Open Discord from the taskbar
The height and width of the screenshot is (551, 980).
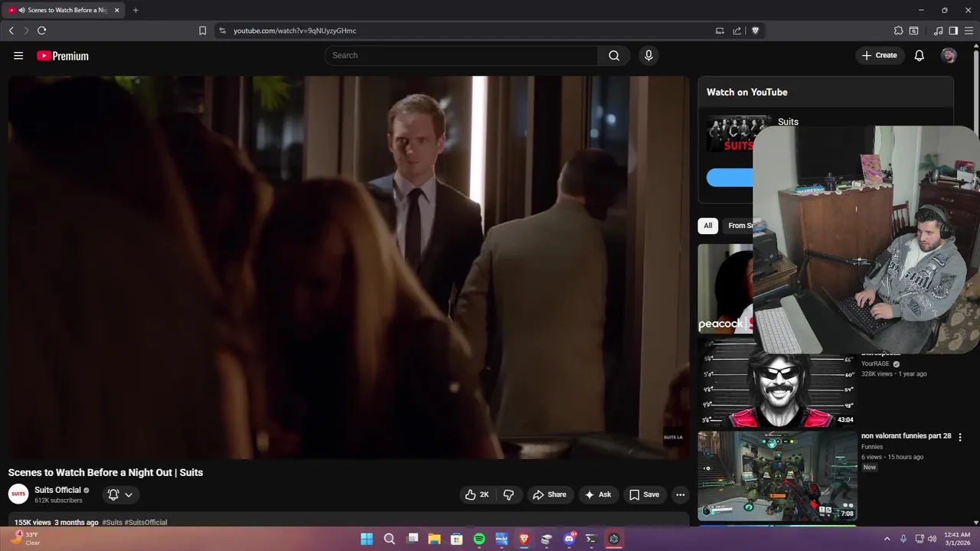tap(569, 539)
